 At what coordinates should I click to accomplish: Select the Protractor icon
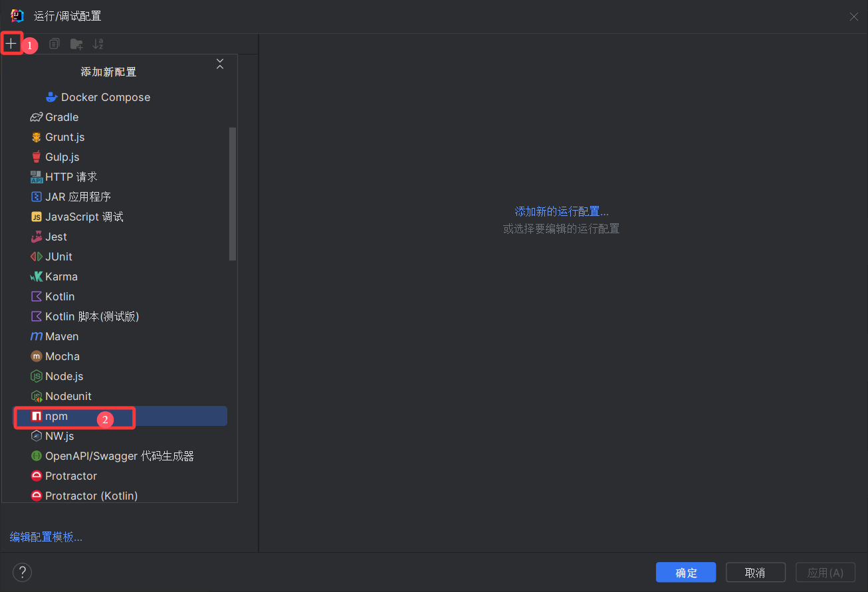(37, 476)
